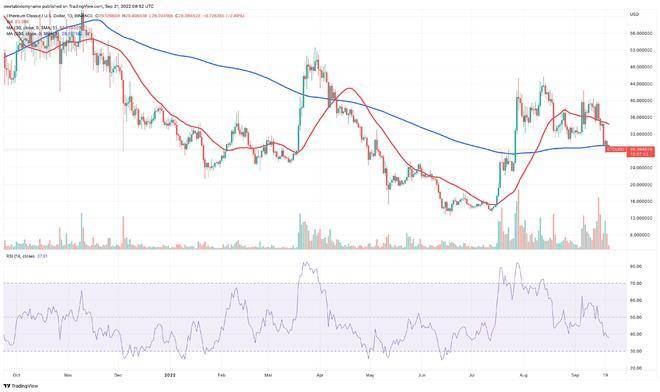Click the USD currency label on the price axis
The height and width of the screenshot is (392, 660).
[634, 14]
